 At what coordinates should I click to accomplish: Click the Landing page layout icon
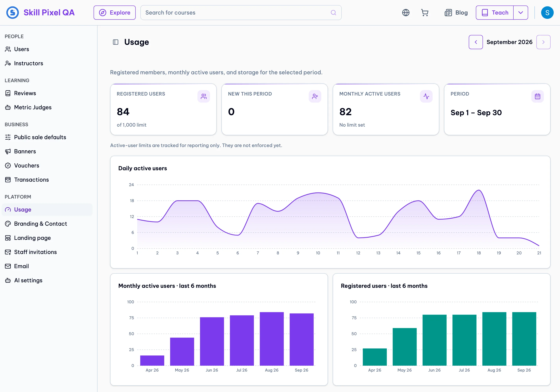[8, 238]
